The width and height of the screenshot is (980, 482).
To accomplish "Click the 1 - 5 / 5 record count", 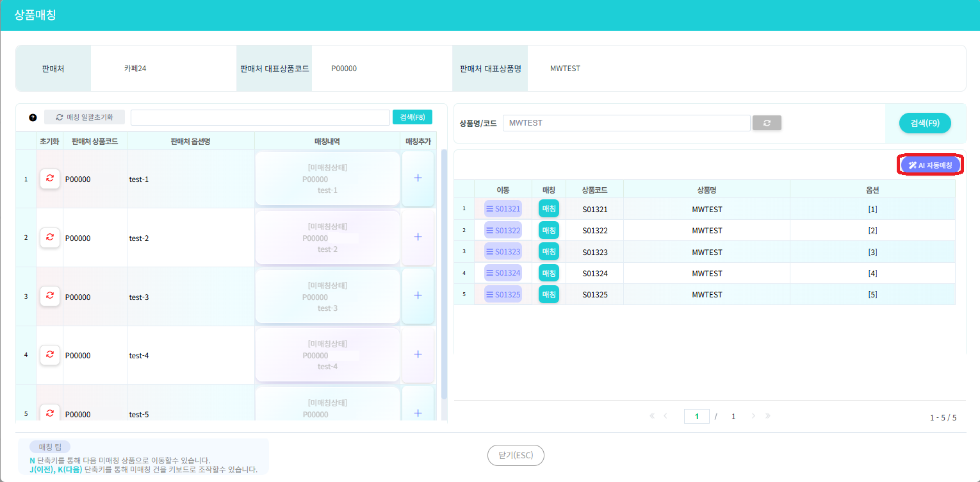I will coord(943,417).
